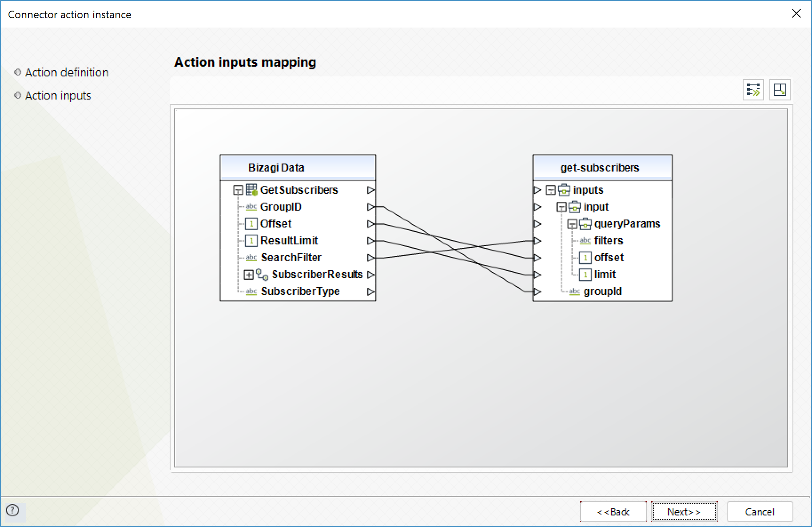Image resolution: width=812 pixels, height=527 pixels.
Task: Click ResultLimit output connector arrow
Action: tap(370, 240)
